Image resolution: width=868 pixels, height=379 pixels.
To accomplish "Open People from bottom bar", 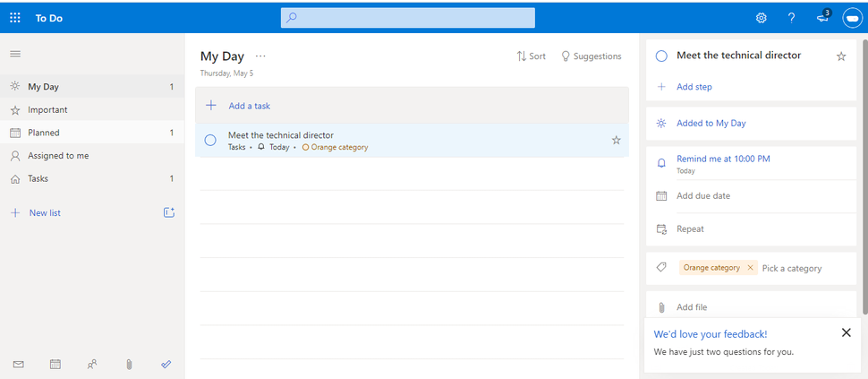I will (x=92, y=365).
